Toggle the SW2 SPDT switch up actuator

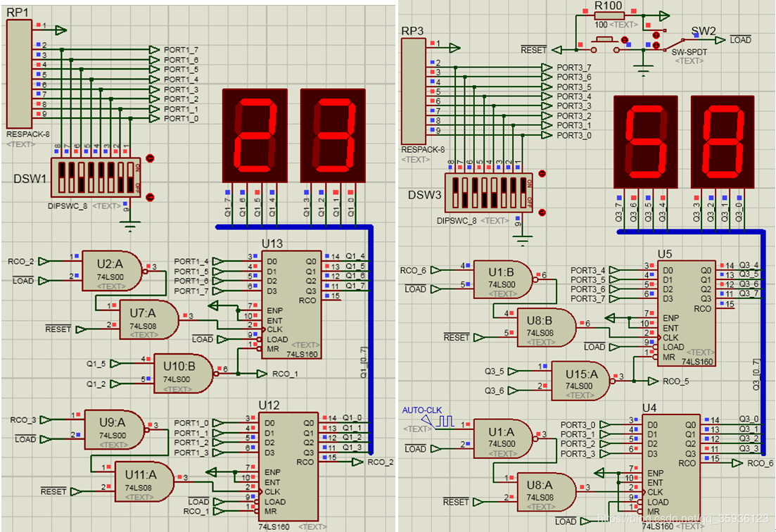(656, 33)
